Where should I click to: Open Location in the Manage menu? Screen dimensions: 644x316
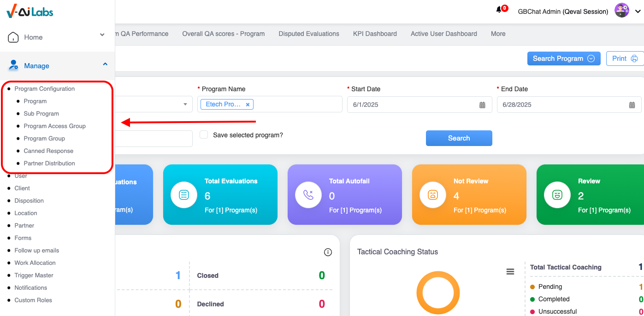tap(26, 213)
